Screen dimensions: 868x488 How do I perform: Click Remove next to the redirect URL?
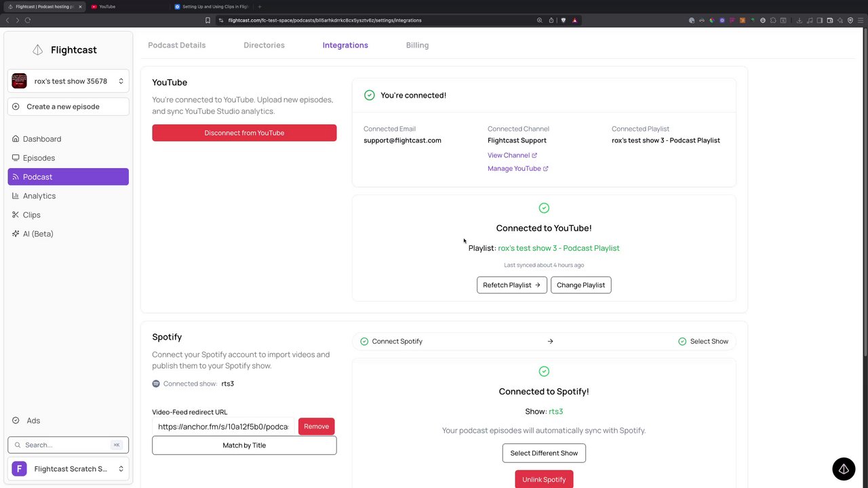[x=316, y=426]
